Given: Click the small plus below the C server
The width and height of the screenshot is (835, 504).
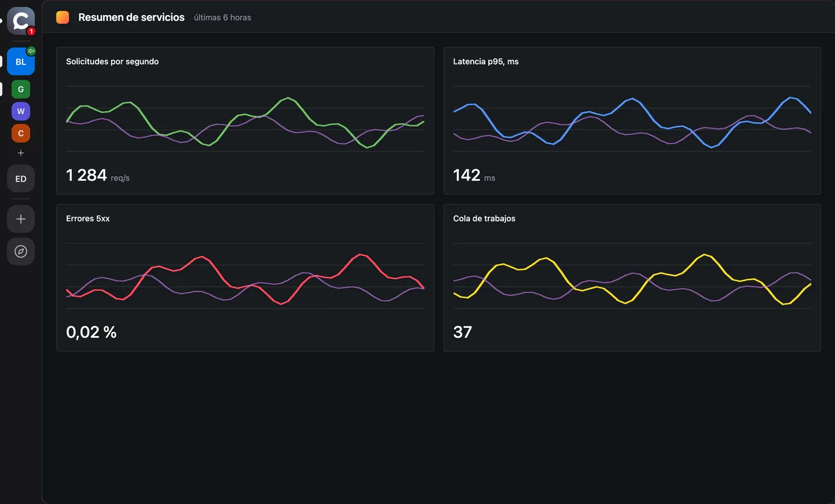Looking at the screenshot, I should pos(21,153).
